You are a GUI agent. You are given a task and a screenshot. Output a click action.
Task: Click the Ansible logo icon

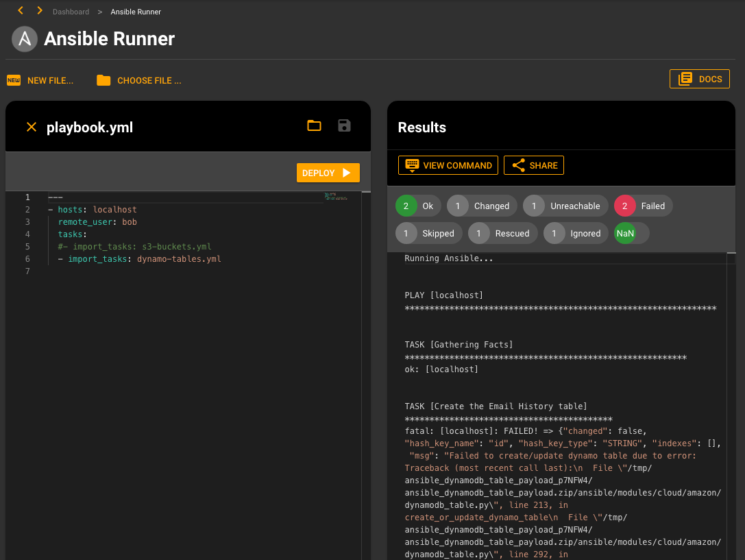pyautogui.click(x=25, y=39)
